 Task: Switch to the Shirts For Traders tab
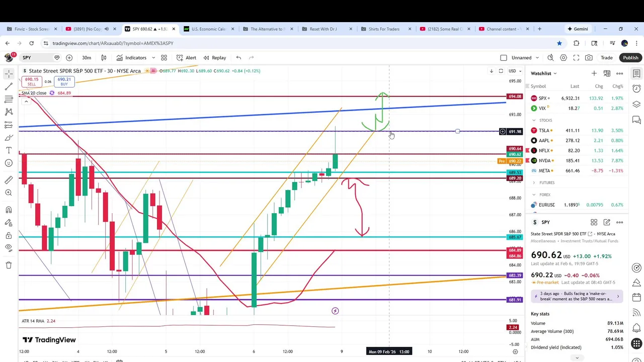[x=385, y=29]
